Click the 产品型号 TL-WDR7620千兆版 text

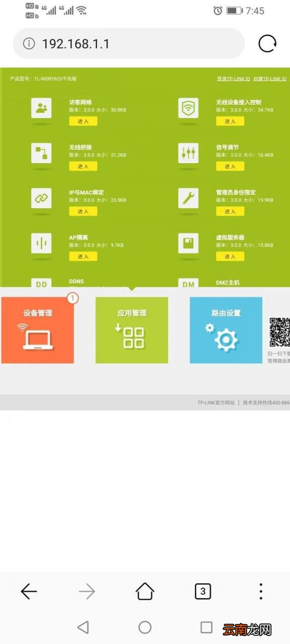(43, 79)
